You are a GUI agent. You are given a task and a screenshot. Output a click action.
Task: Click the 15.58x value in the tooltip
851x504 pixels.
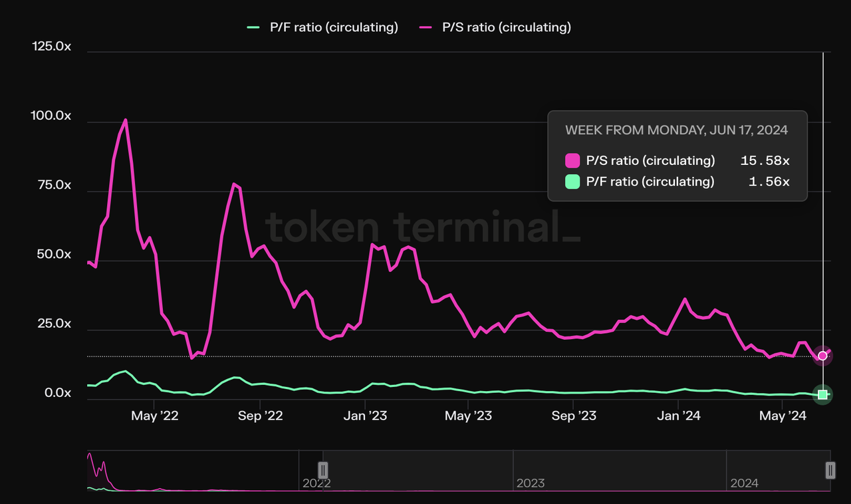pyautogui.click(x=765, y=161)
